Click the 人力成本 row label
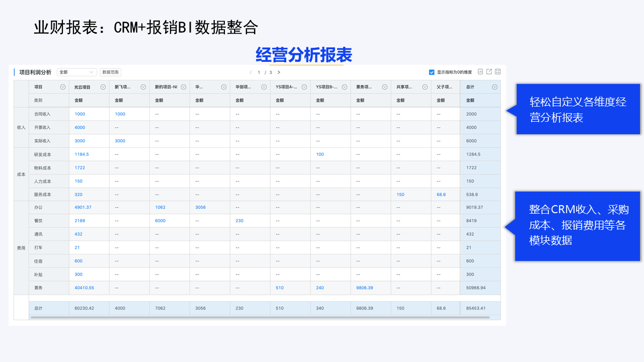Screen dimensions: 644x362 (x=42, y=182)
